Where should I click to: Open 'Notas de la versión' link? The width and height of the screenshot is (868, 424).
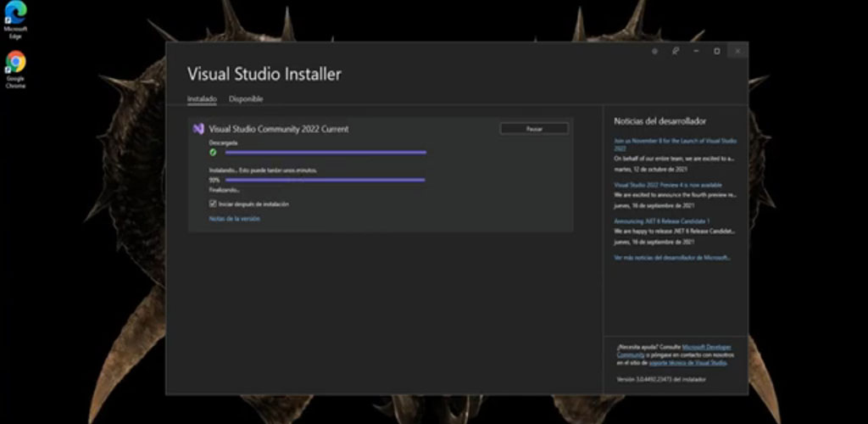[x=234, y=219]
